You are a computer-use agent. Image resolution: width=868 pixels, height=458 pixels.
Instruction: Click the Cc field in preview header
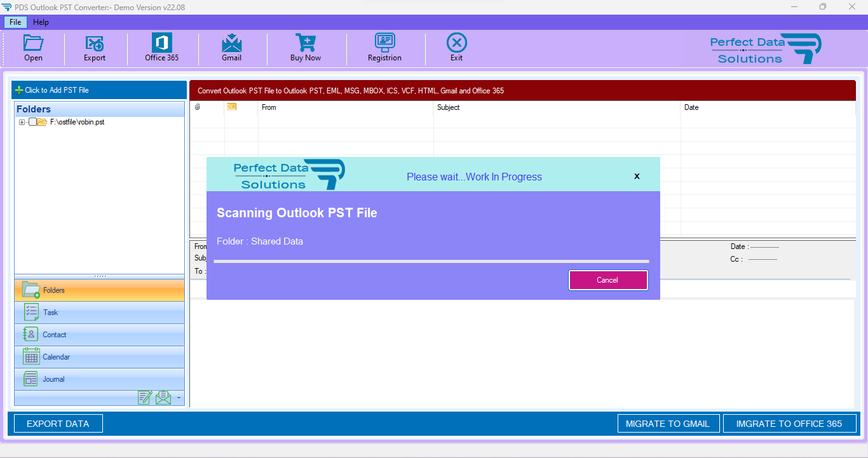(x=754, y=259)
